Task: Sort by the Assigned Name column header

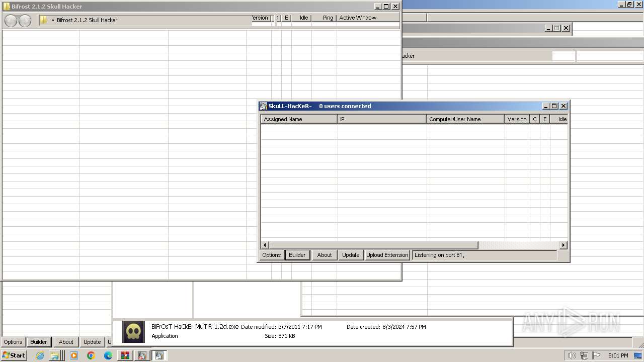Action: coord(299,119)
